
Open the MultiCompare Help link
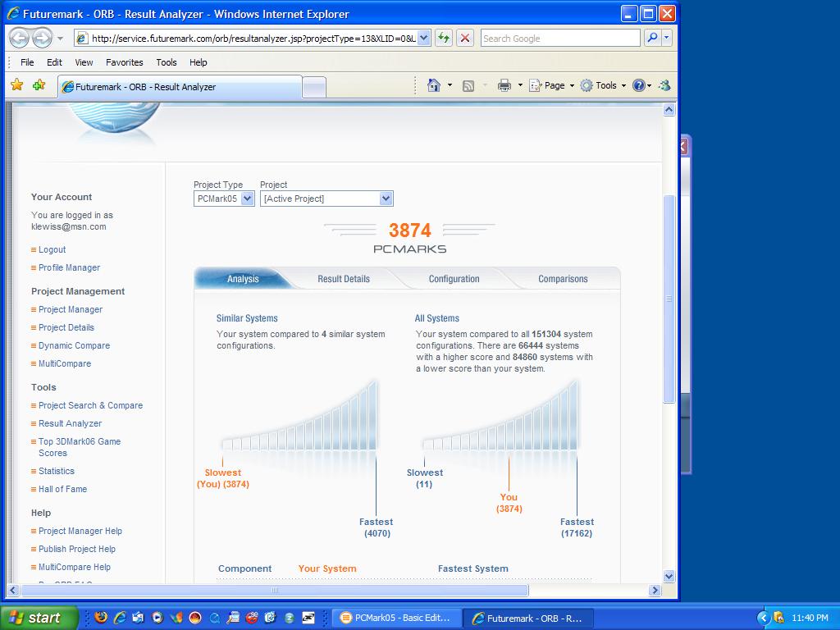(x=74, y=567)
